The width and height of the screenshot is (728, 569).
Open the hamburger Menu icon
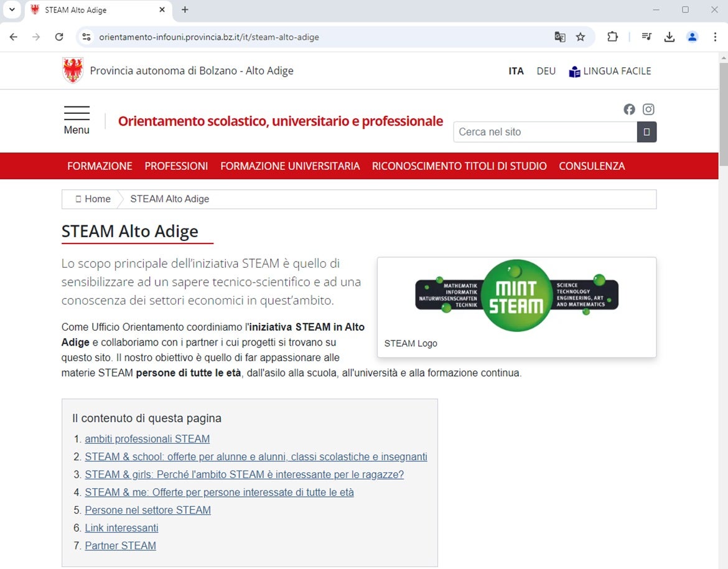coord(77,114)
